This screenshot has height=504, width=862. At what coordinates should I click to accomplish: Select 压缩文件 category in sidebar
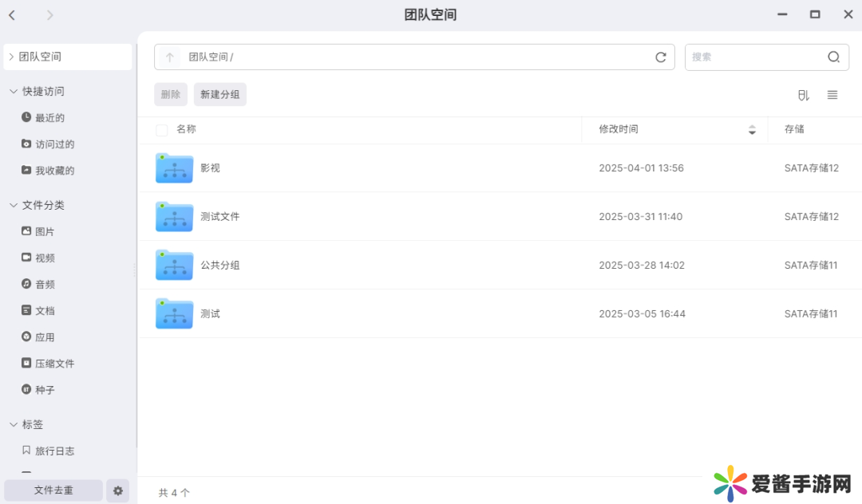pyautogui.click(x=54, y=364)
